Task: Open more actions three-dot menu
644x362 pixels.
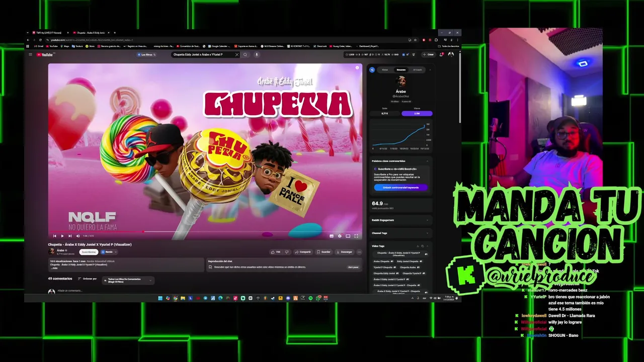Action: (x=359, y=252)
